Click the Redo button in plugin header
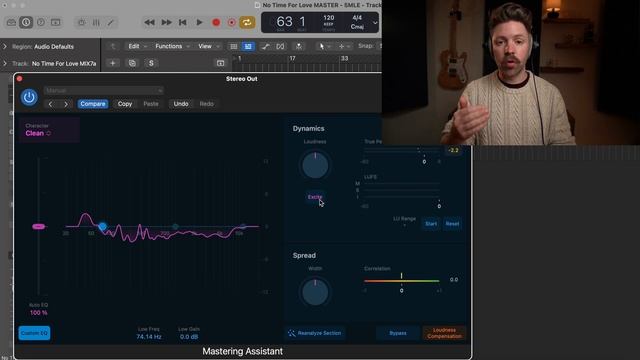 (x=207, y=104)
